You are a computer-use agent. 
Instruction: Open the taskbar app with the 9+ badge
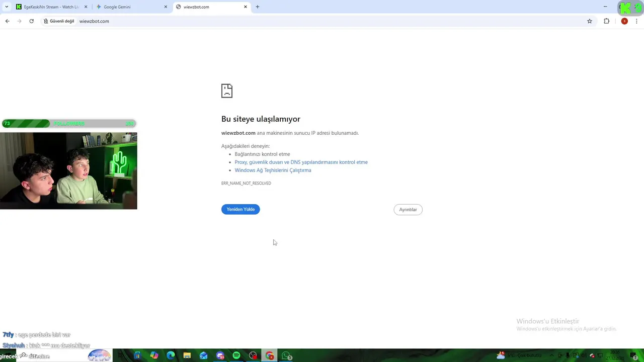(220, 355)
